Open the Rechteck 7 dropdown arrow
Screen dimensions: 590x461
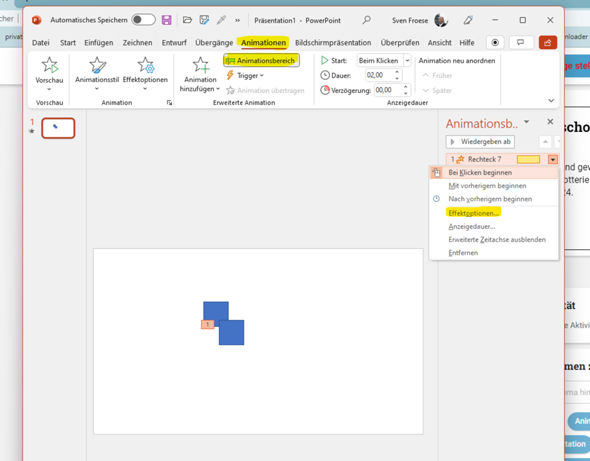click(x=553, y=160)
